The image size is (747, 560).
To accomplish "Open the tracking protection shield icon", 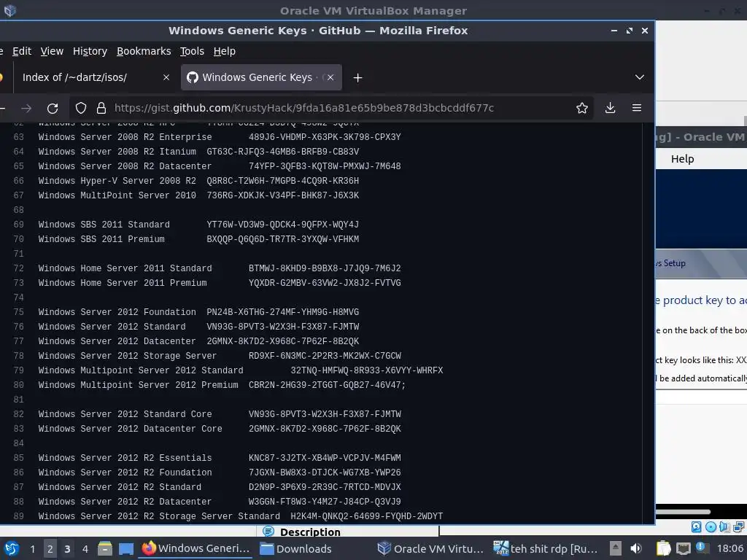I will tap(81, 108).
